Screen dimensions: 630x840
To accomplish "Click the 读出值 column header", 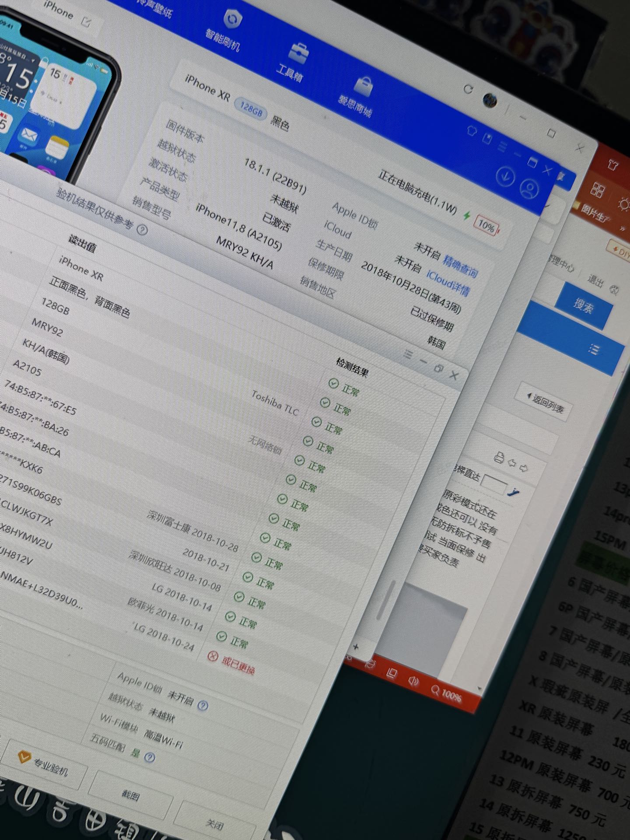I will point(82,243).
